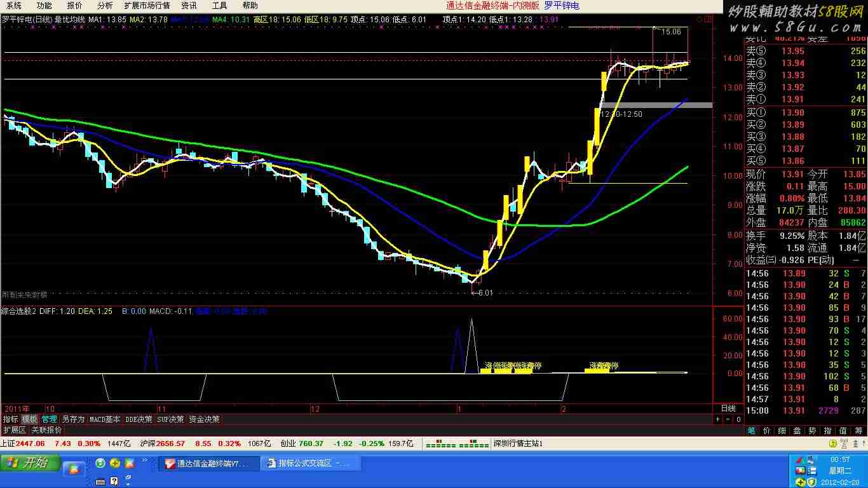Open the 扩展市场行情 menu
The image size is (868, 488).
tap(147, 5)
